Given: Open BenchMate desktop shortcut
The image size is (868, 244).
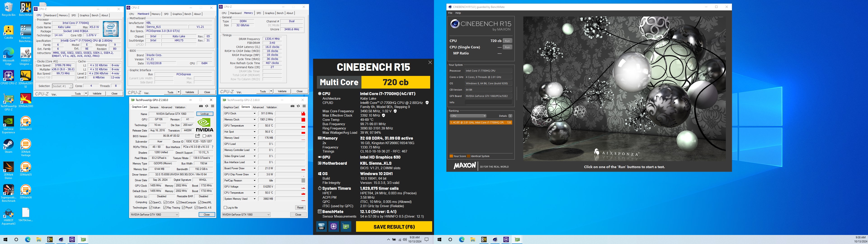Looking at the screenshot, I should point(26,9).
